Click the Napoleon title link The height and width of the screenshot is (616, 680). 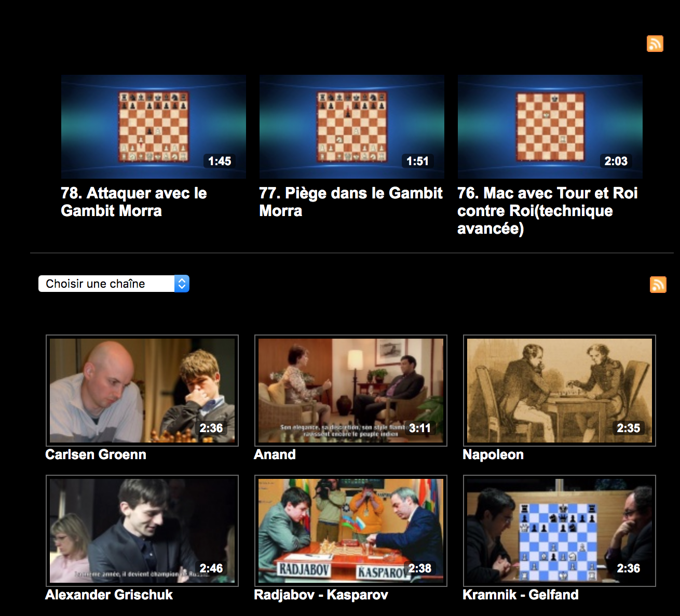pyautogui.click(x=493, y=454)
